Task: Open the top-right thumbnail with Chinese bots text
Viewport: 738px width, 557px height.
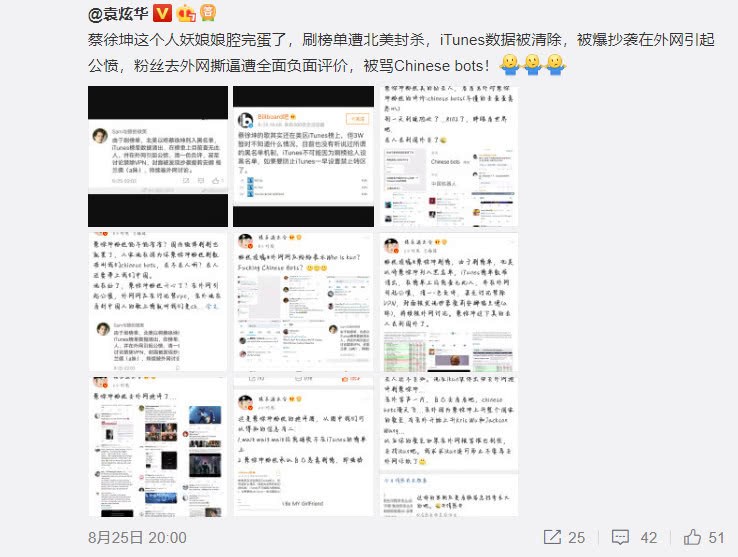Action: pyautogui.click(x=435, y=155)
